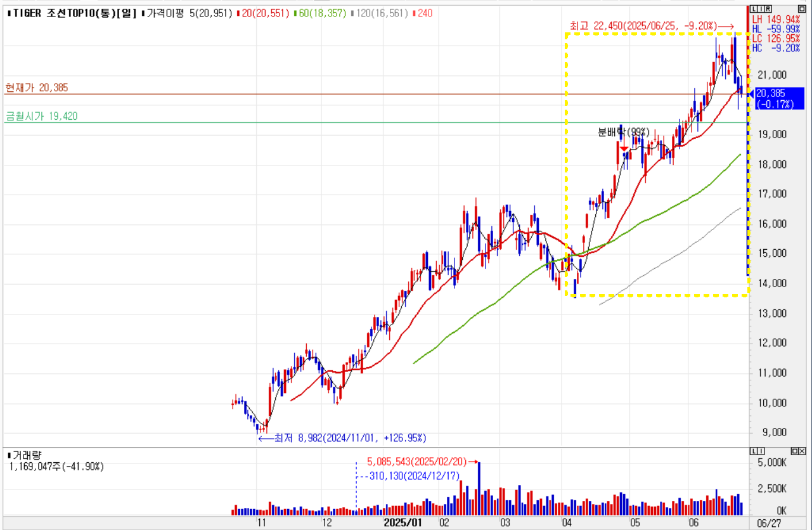
Task: Close the volume panel
Action: 803,451
